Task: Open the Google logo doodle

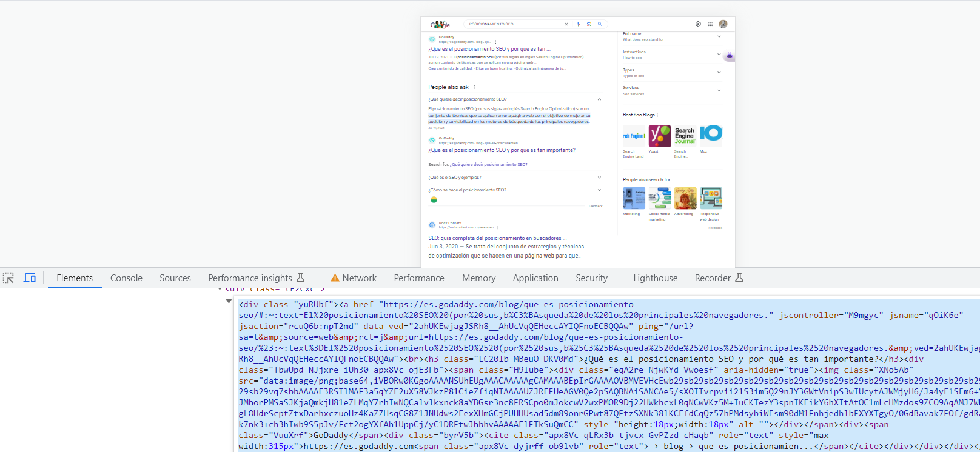Action: coord(440,25)
